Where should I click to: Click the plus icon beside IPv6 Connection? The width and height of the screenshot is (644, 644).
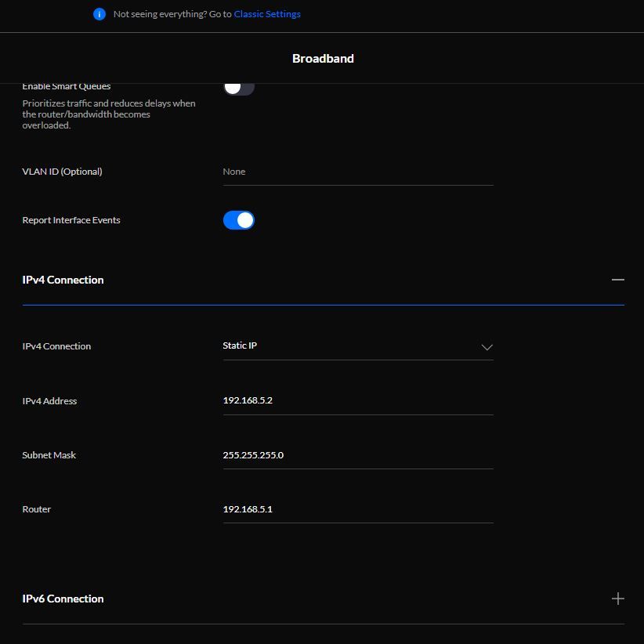point(618,598)
